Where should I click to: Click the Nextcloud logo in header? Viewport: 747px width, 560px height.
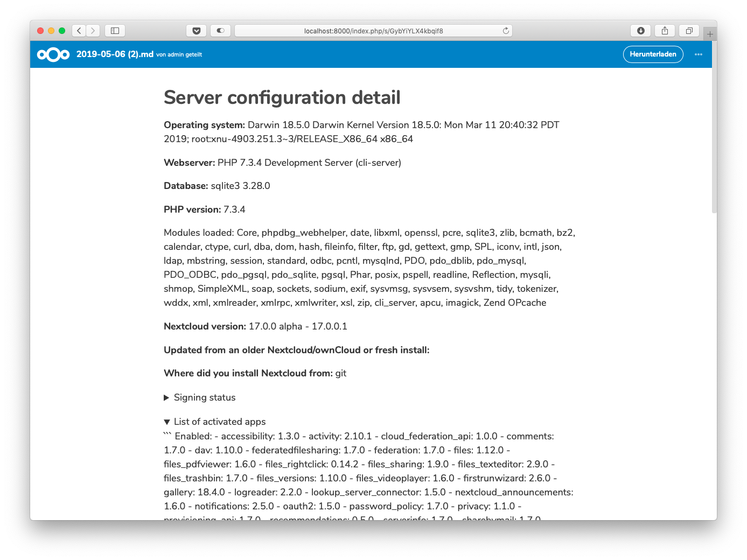(53, 54)
